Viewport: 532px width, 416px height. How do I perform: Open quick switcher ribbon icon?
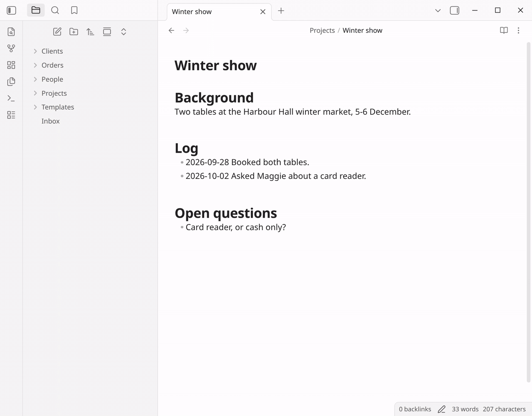pos(11,32)
